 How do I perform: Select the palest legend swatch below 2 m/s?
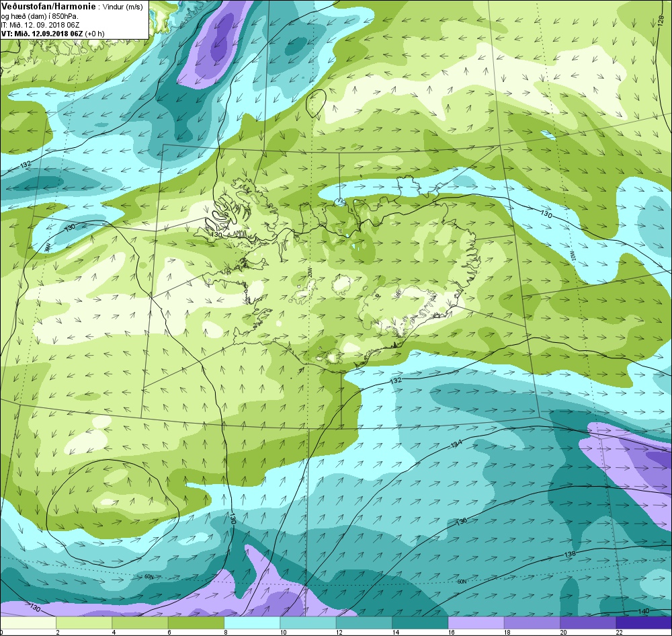[x=28, y=623]
